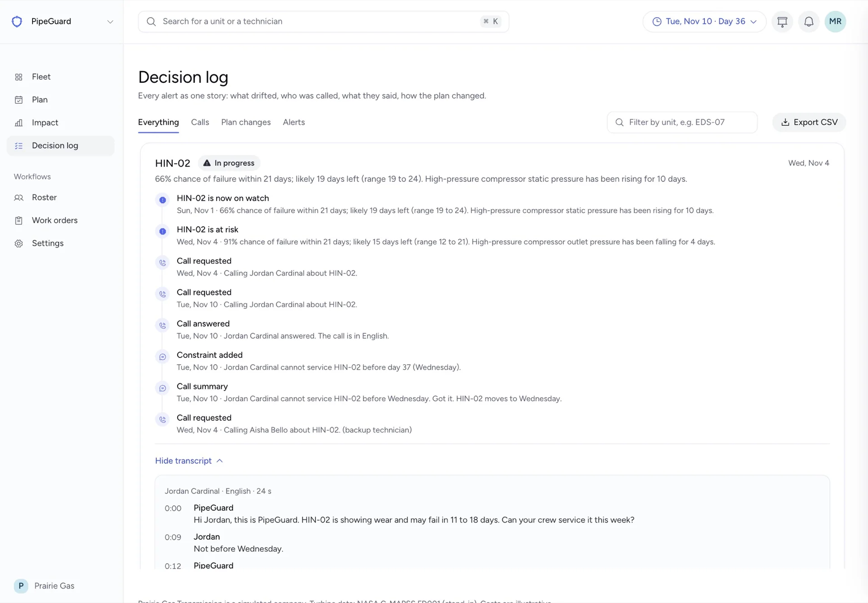Open Roster workflow
This screenshot has width=868, height=603.
point(61,198)
